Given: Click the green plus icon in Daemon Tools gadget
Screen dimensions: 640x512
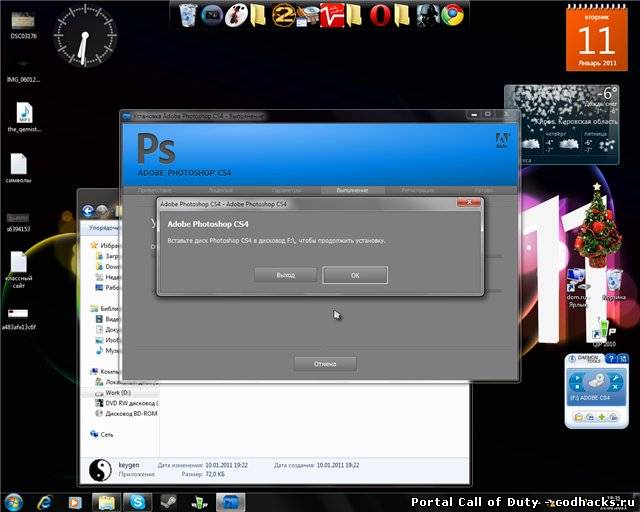Looking at the screenshot, I should [602, 417].
